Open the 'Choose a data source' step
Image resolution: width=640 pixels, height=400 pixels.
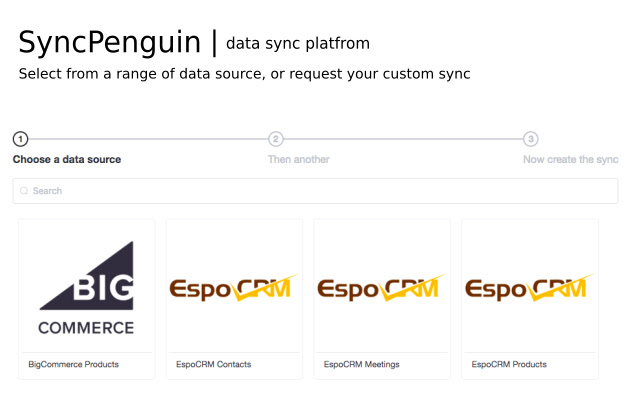click(x=67, y=159)
